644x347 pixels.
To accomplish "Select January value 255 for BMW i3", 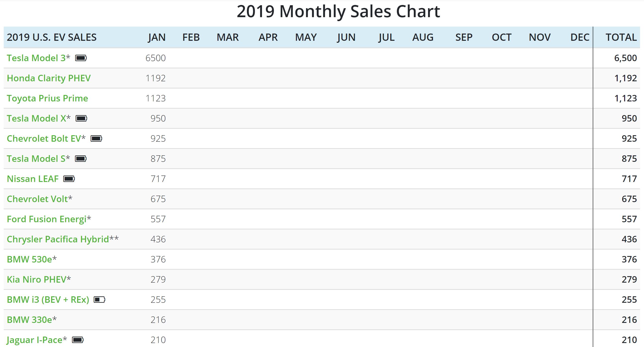I will tap(158, 300).
